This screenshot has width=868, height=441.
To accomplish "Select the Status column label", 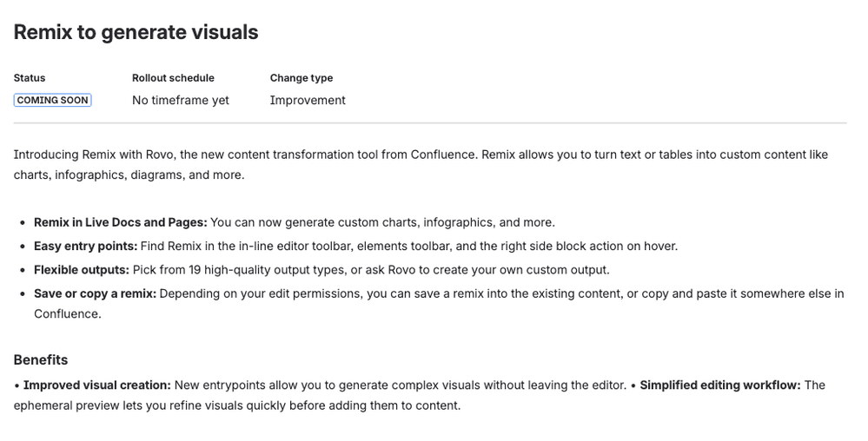I will (30, 78).
